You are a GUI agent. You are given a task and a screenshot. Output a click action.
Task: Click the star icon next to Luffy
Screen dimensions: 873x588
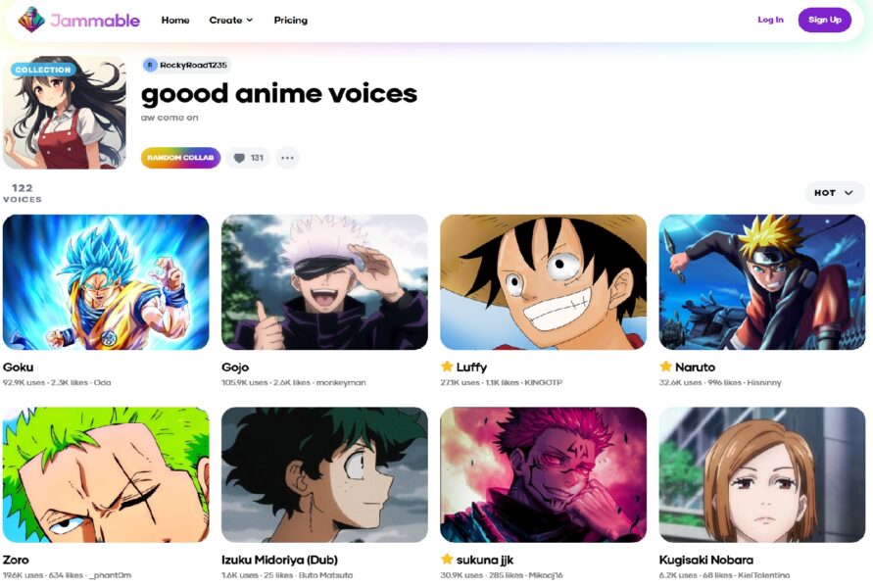(447, 367)
